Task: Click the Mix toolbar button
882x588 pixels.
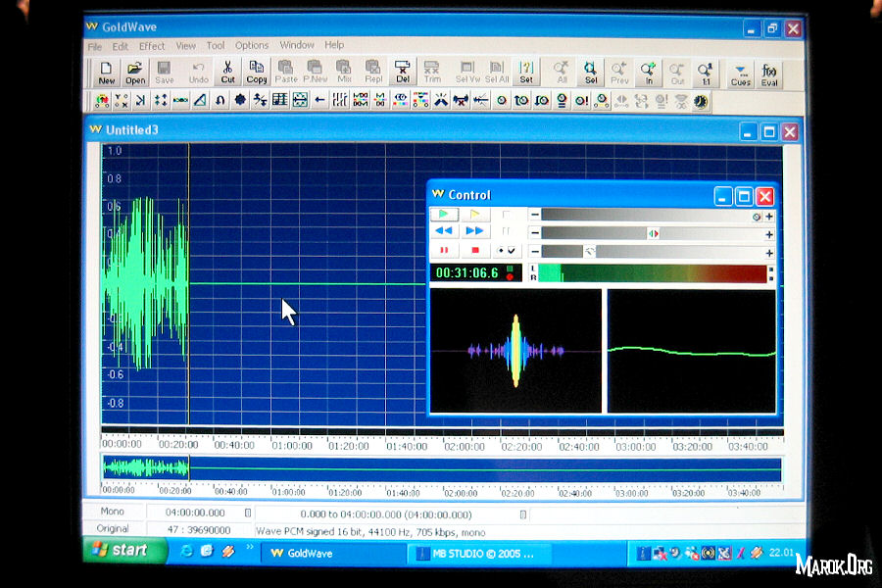Action: [344, 73]
